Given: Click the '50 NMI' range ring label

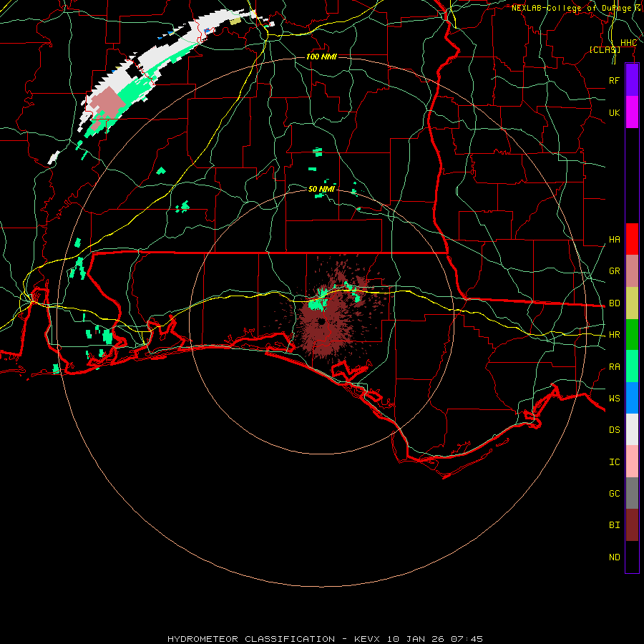Looking at the screenshot, I should [321, 189].
